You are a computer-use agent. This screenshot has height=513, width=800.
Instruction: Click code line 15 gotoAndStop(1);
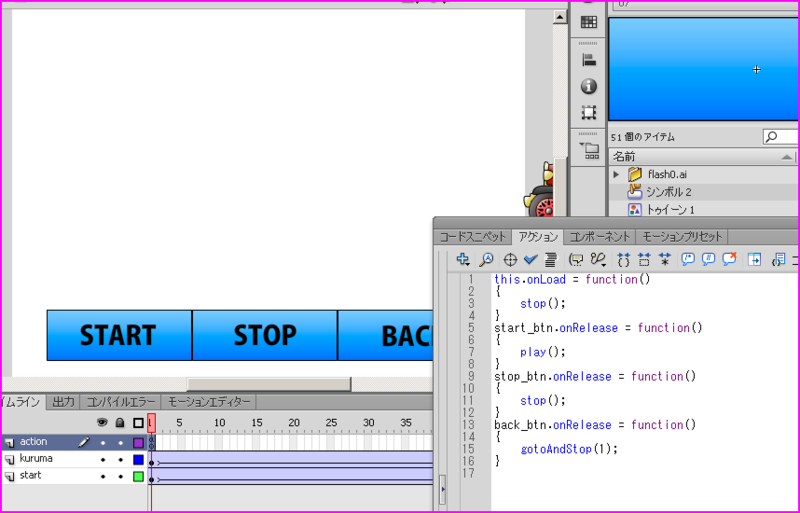click(569, 449)
